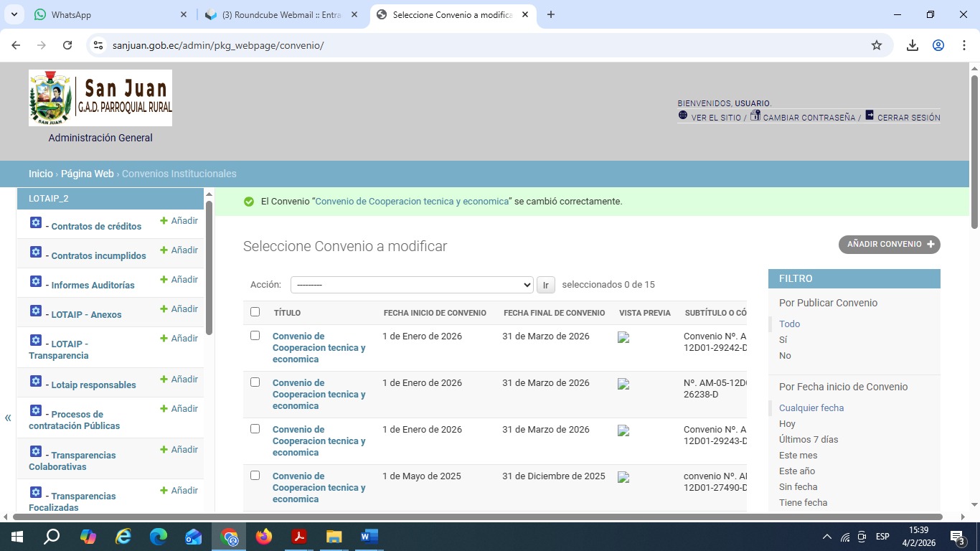The height and width of the screenshot is (551, 980).
Task: Click the Añadir Convenio button
Action: [889, 245]
